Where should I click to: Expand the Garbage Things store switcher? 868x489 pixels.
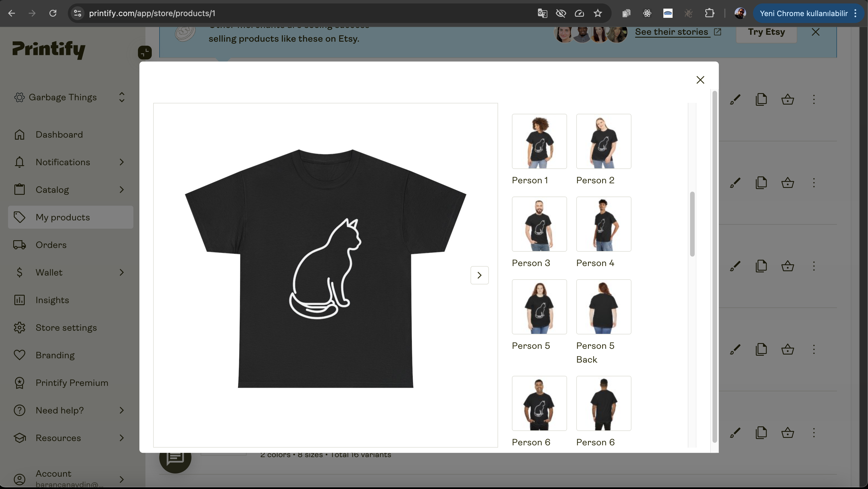tap(122, 97)
